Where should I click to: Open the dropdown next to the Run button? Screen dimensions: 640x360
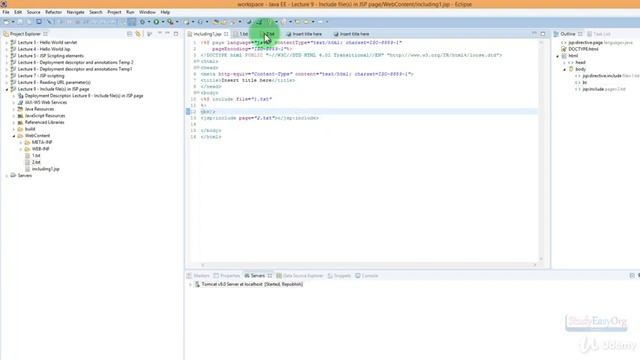pos(162,22)
